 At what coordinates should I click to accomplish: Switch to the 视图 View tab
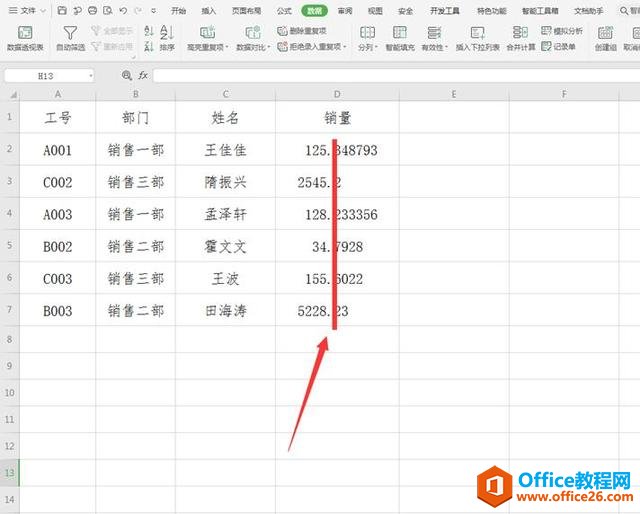375,11
